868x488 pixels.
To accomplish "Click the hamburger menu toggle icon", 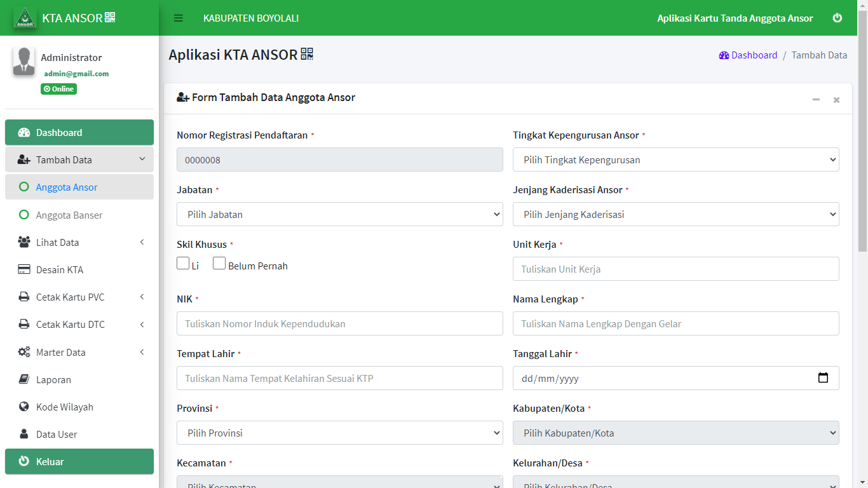I will click(x=179, y=18).
